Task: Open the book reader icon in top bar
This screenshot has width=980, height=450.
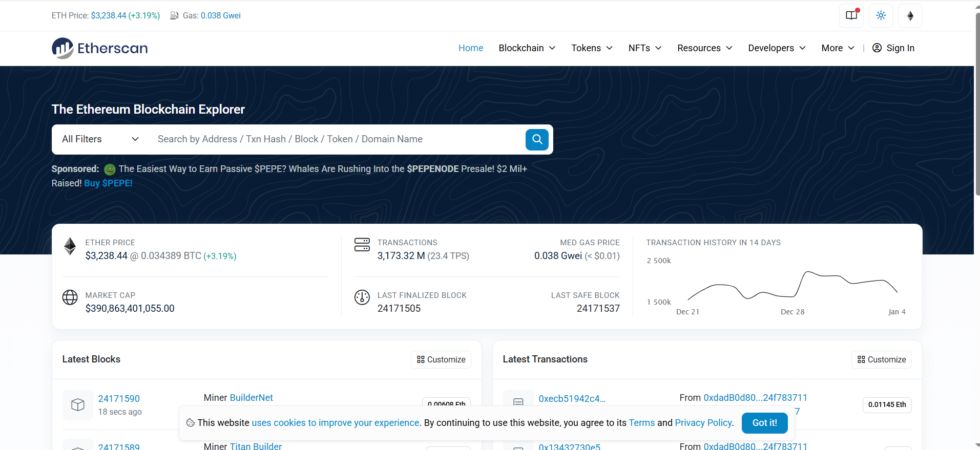Action: tap(851, 15)
